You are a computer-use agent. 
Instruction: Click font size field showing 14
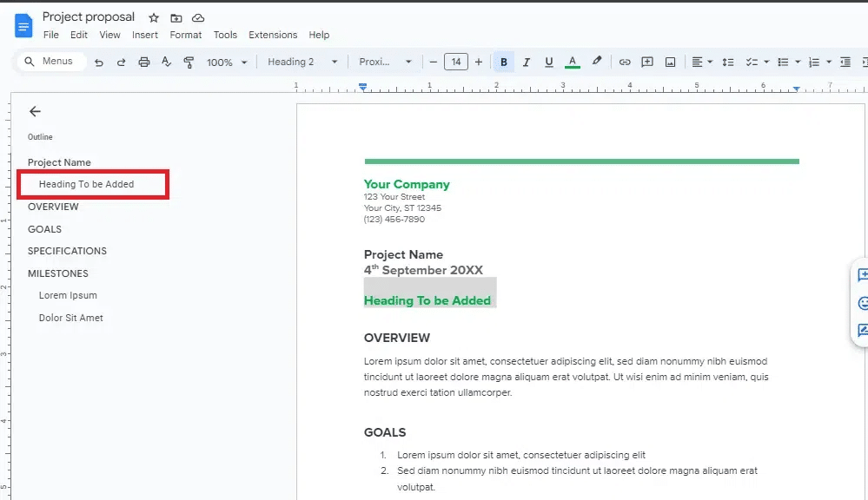coord(456,62)
